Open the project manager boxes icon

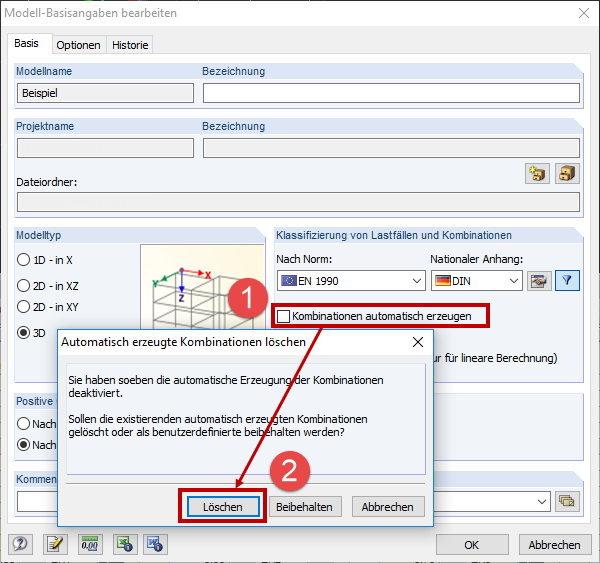coord(567,173)
